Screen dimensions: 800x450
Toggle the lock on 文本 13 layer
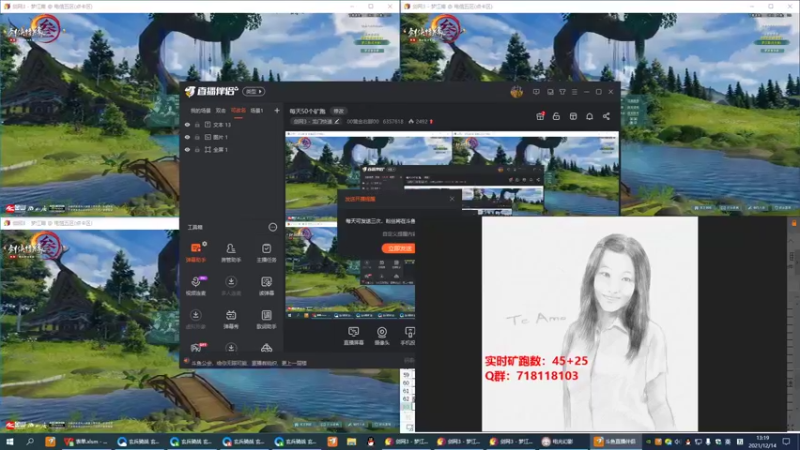click(x=197, y=124)
